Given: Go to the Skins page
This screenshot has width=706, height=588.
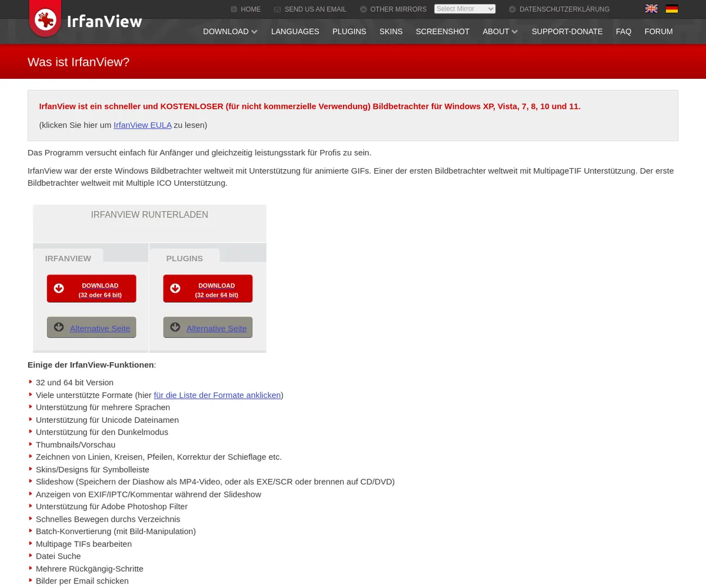Looking at the screenshot, I should click(391, 32).
